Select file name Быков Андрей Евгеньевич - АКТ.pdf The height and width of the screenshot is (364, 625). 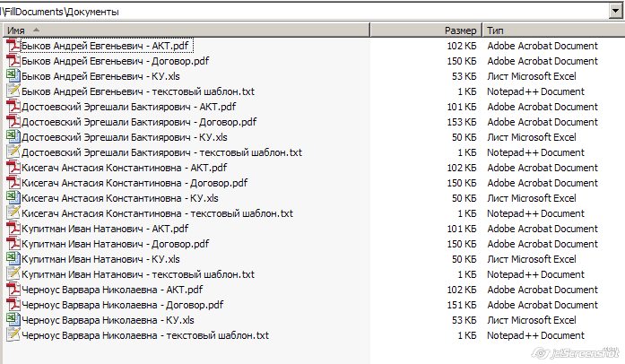coord(105,46)
